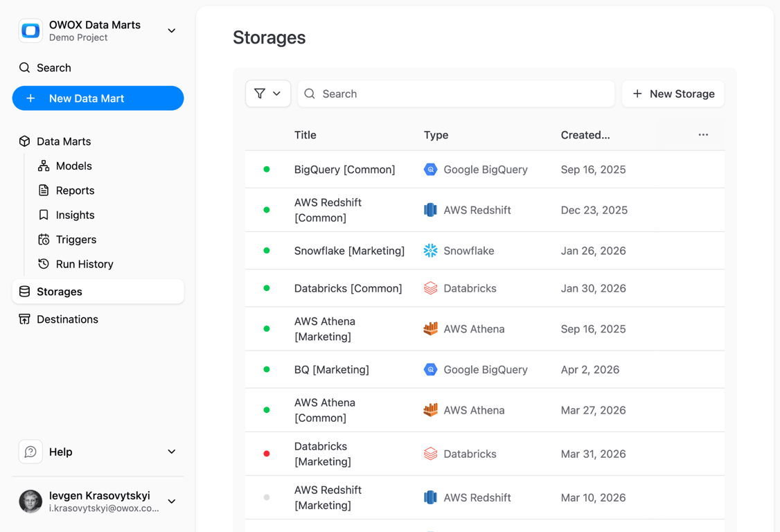780x532 pixels.
Task: Click Ievgen Krasovytskyi's avatar photo
Action: pos(30,501)
